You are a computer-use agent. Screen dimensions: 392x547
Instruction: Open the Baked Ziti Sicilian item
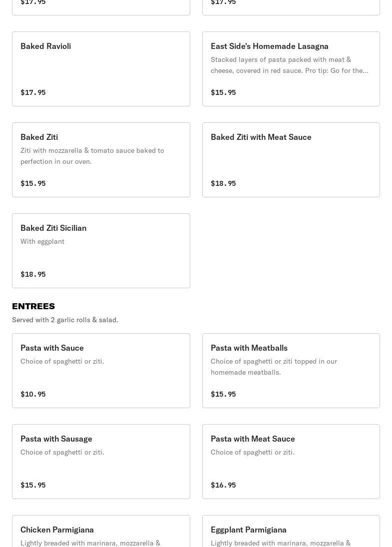(101, 251)
